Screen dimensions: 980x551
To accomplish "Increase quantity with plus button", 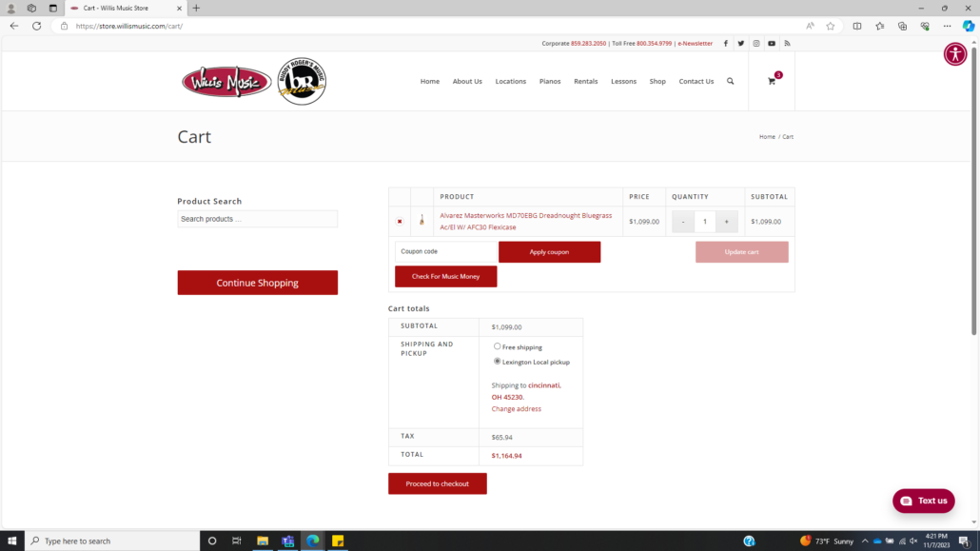I will click(726, 222).
